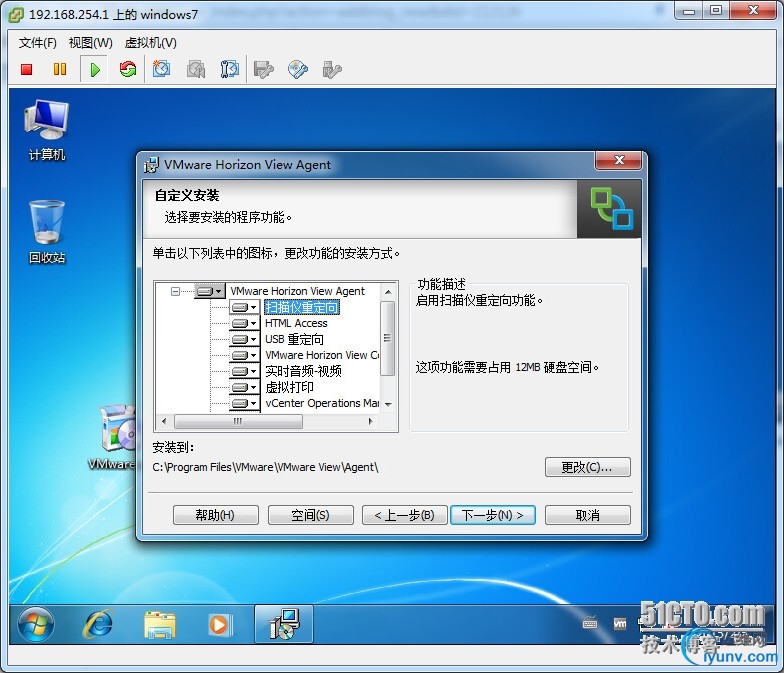Open Windows Media Player on taskbar

[x=218, y=624]
